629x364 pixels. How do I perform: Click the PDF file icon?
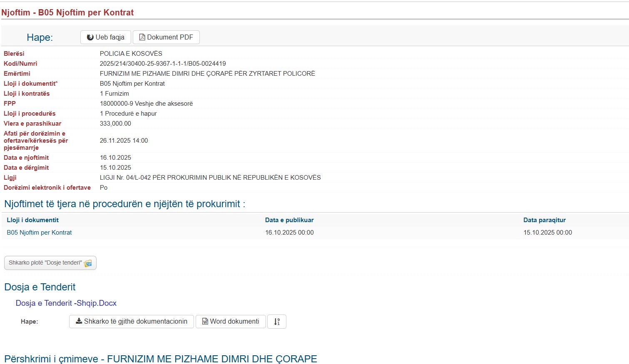click(x=142, y=37)
